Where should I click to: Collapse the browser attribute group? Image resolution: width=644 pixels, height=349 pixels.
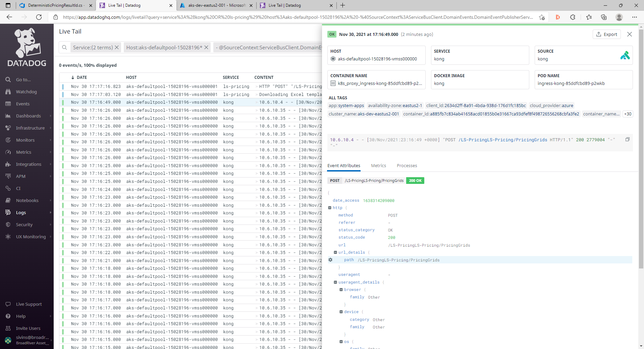(341, 290)
